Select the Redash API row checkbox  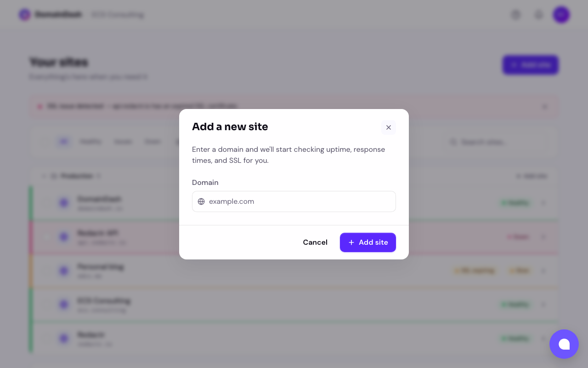click(x=48, y=236)
